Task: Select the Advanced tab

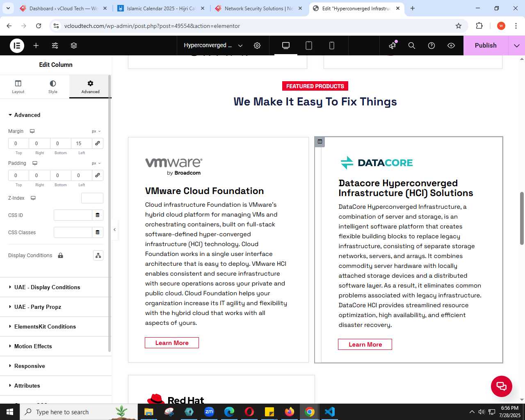Action: pyautogui.click(x=90, y=87)
